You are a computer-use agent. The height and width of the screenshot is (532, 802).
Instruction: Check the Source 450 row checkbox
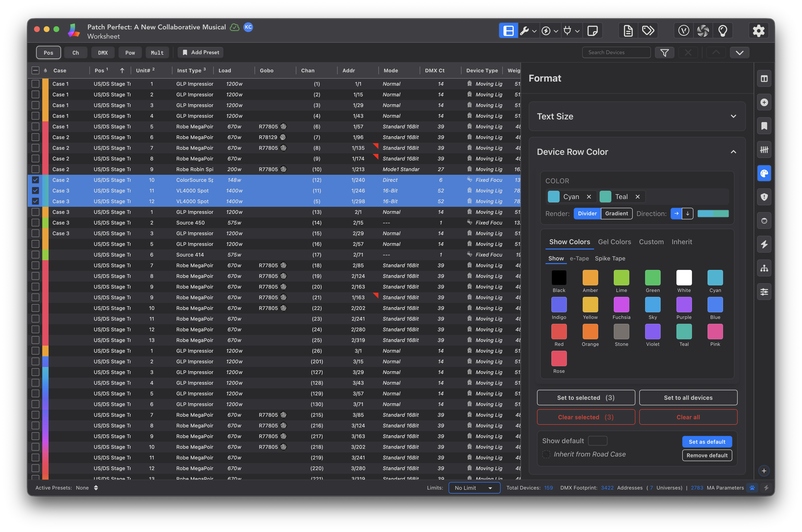point(35,223)
